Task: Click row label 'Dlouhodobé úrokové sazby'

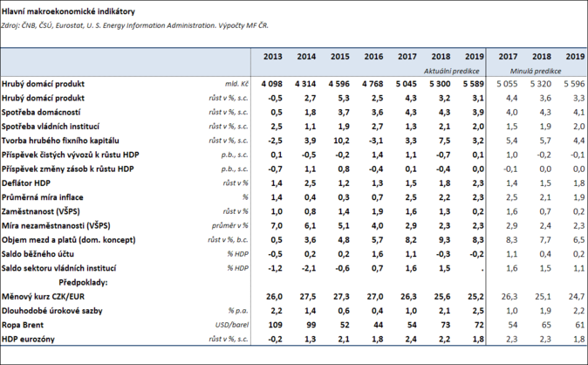Action: point(52,311)
